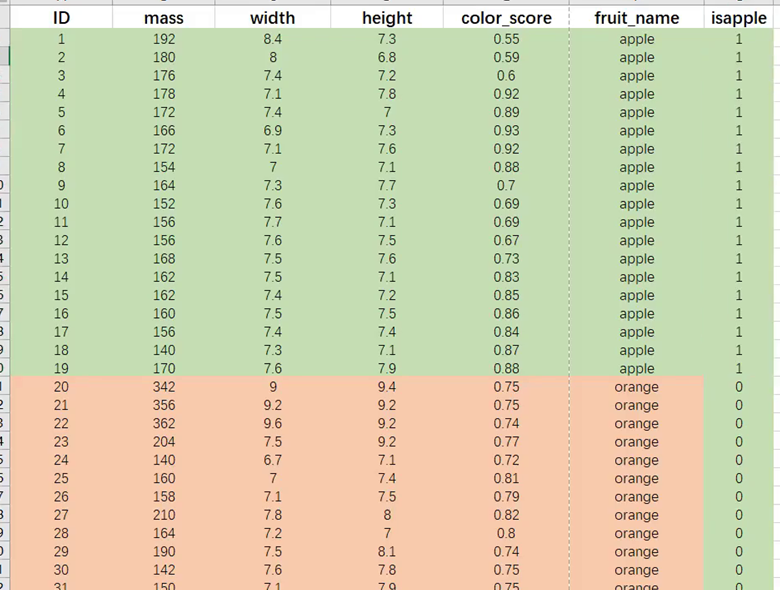Click the height column header cell
The image size is (780, 590).
[387, 18]
